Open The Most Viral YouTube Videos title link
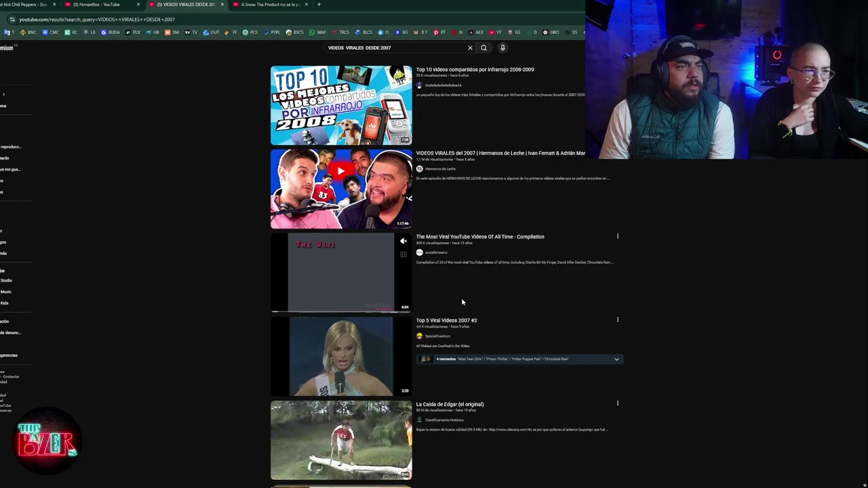Viewport: 868px width, 488px height. pyautogui.click(x=480, y=237)
